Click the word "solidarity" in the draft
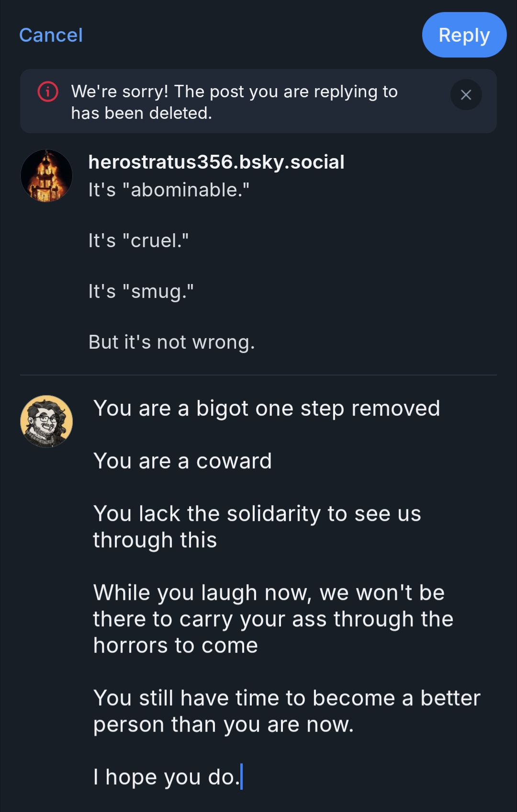The width and height of the screenshot is (517, 812). pos(273,514)
